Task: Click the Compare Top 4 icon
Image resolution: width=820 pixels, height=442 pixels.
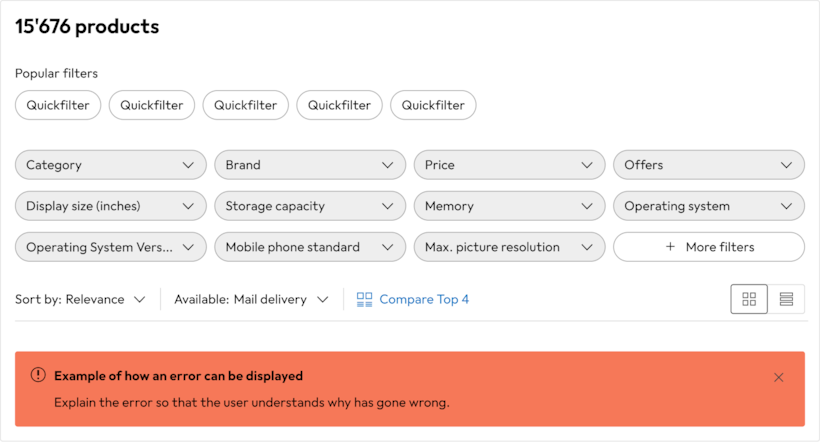Action: [365, 299]
